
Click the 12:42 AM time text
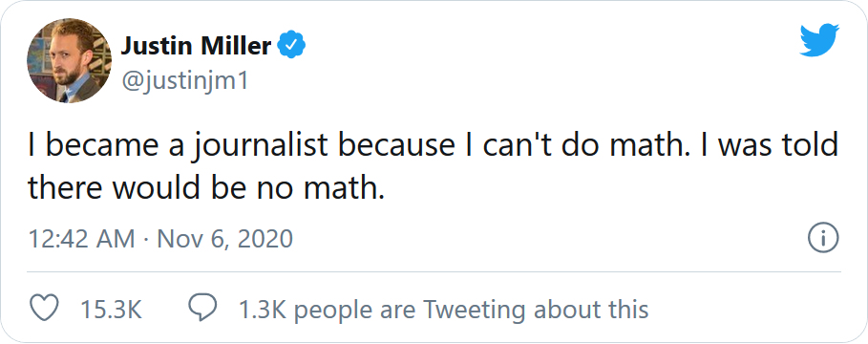(x=82, y=239)
